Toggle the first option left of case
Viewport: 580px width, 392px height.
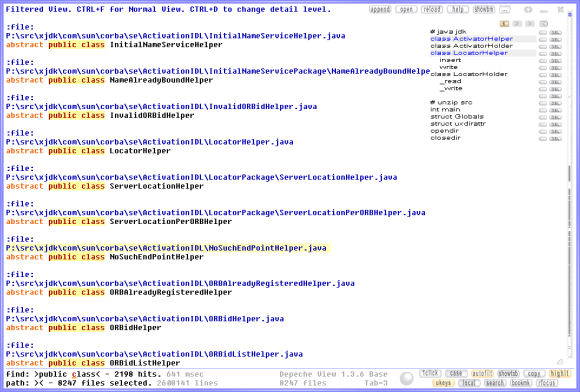430,374
